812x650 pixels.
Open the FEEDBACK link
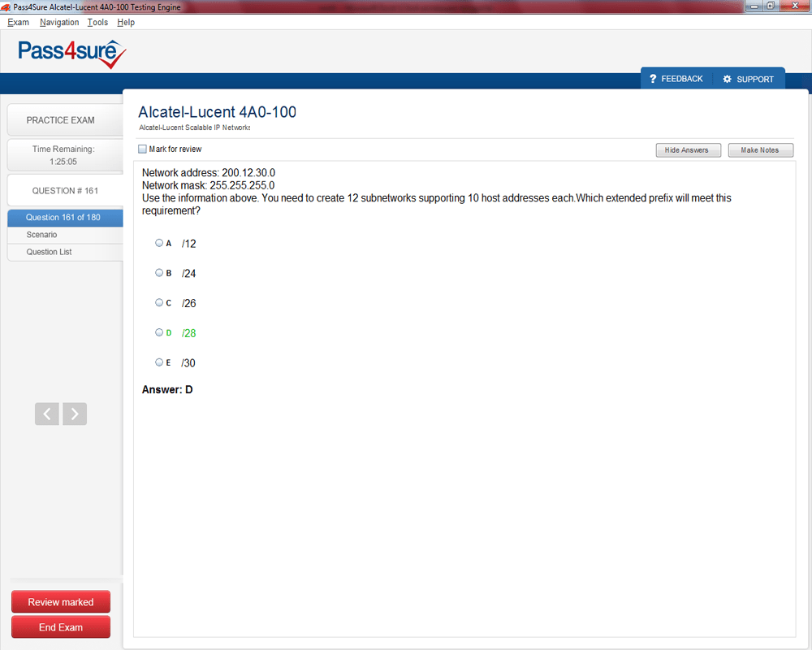click(x=681, y=79)
